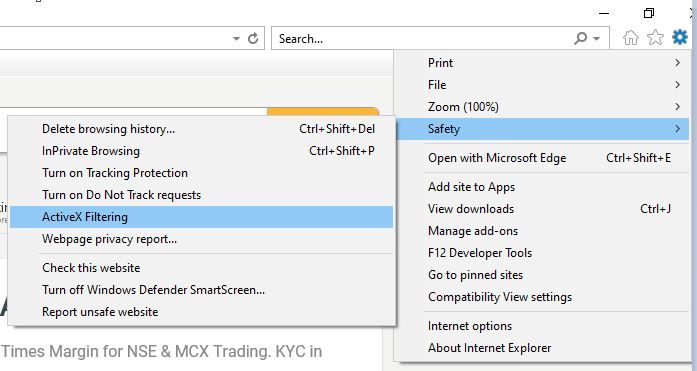Toggle ActiveX Filtering
This screenshot has width=697, height=371.
201,217
